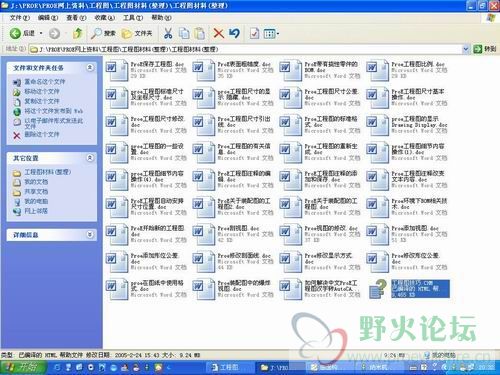Open the Tools menu
Viewport: 500px width, 375px height.
click(x=133, y=18)
